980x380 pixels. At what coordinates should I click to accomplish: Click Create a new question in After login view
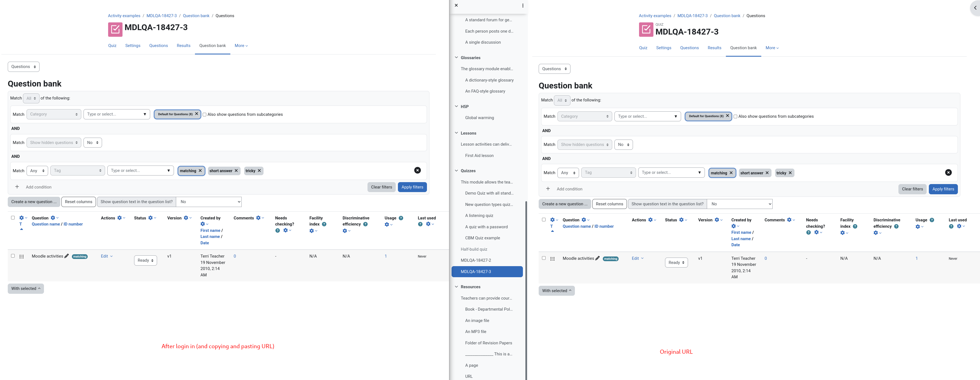[33, 202]
